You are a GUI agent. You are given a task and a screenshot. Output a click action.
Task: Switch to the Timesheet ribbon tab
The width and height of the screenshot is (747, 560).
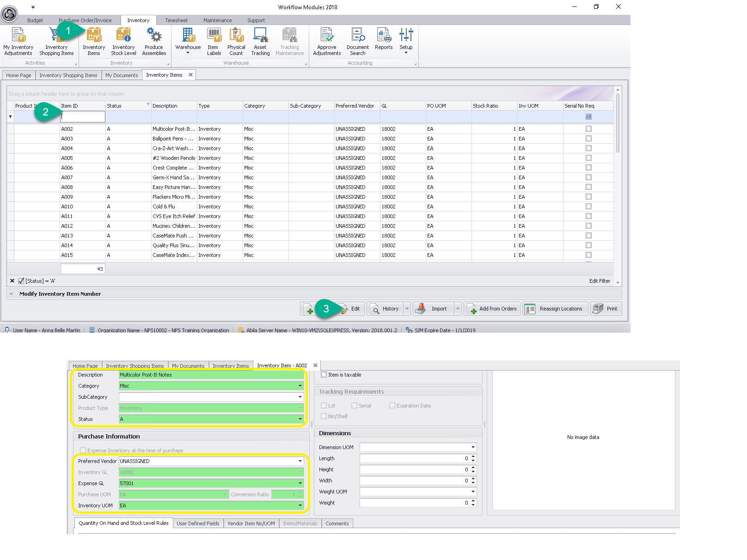pos(176,20)
